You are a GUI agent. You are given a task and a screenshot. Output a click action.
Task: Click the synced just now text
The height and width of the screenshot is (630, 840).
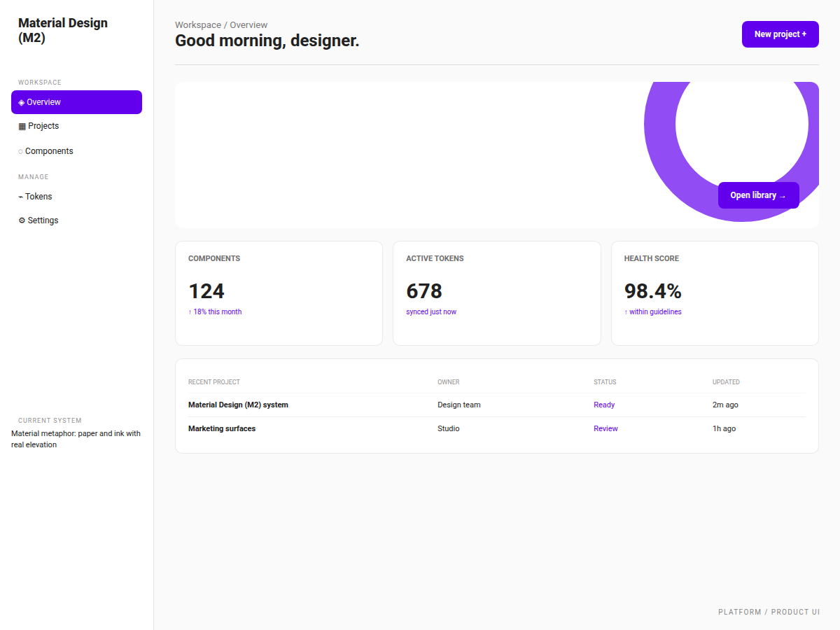(x=431, y=312)
